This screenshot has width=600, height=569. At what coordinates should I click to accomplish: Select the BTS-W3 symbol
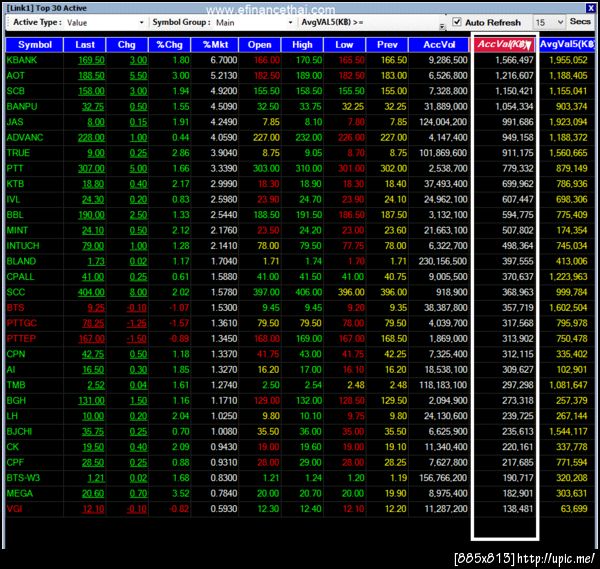(23, 478)
